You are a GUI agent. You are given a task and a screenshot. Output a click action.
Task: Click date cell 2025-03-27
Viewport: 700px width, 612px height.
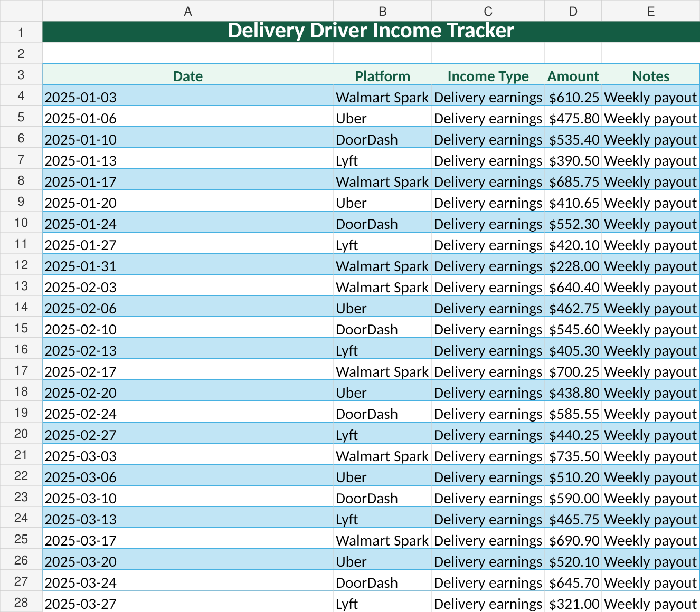coord(188,602)
